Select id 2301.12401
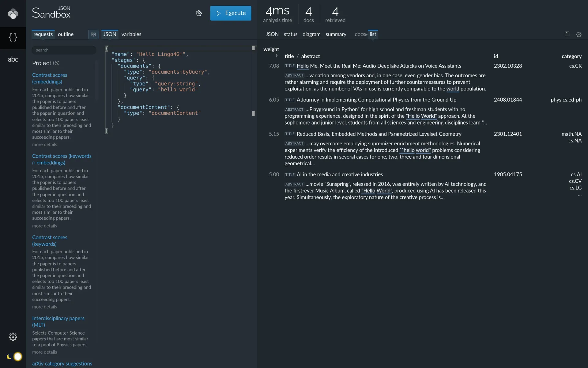The image size is (588, 368). click(x=508, y=134)
